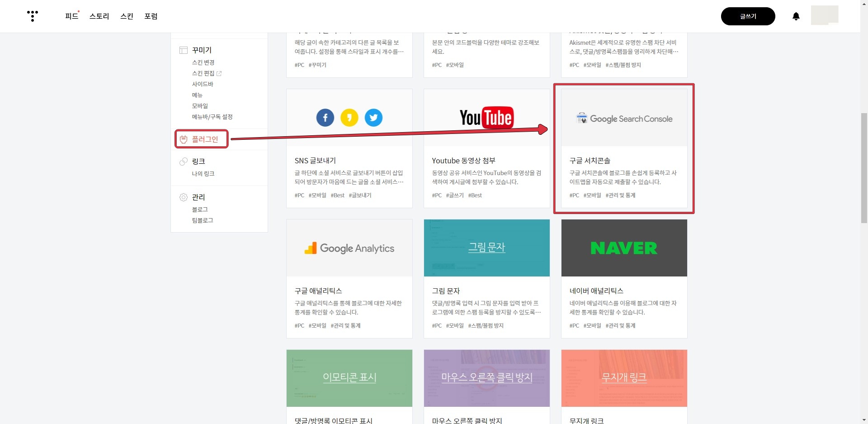The width and height of the screenshot is (868, 424).
Task: Open 스킨 편집 in sidebar
Action: [203, 73]
